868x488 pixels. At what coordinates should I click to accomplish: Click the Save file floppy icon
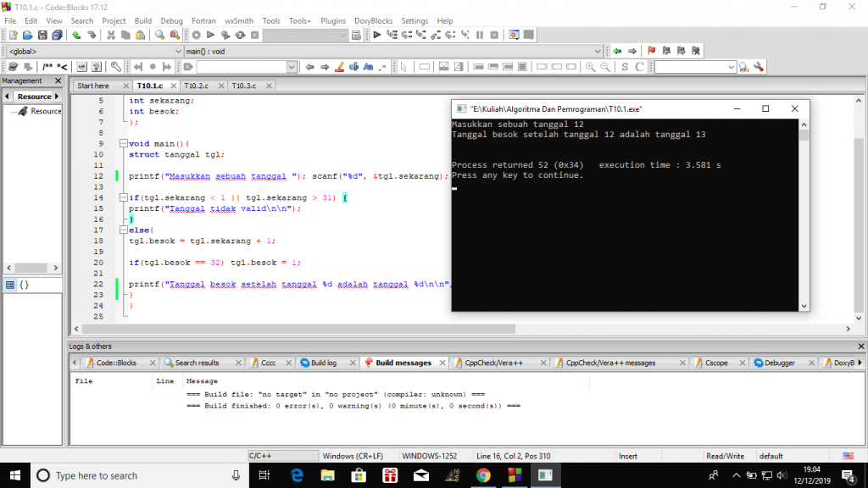click(42, 35)
